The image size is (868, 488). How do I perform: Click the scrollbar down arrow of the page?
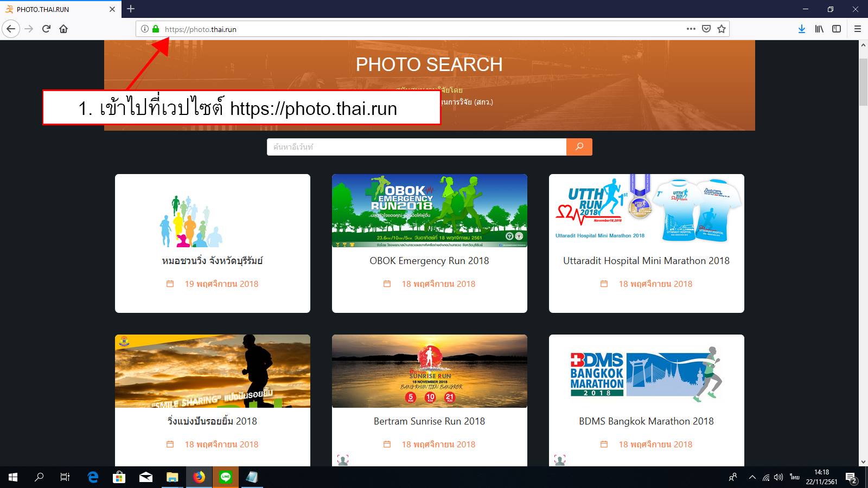tap(863, 462)
